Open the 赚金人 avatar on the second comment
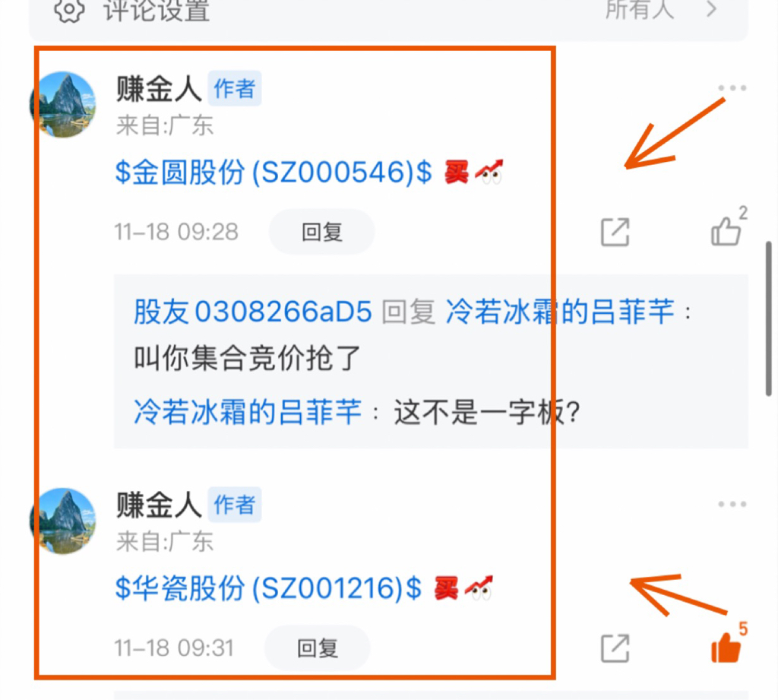This screenshot has height=700, width=778. tap(64, 521)
